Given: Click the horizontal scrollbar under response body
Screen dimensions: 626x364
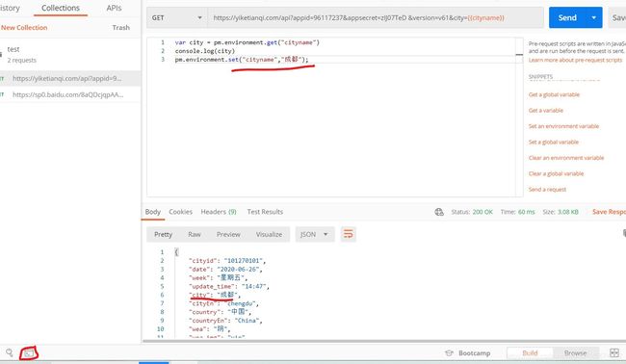Looking at the screenshot, I should 384,341.
